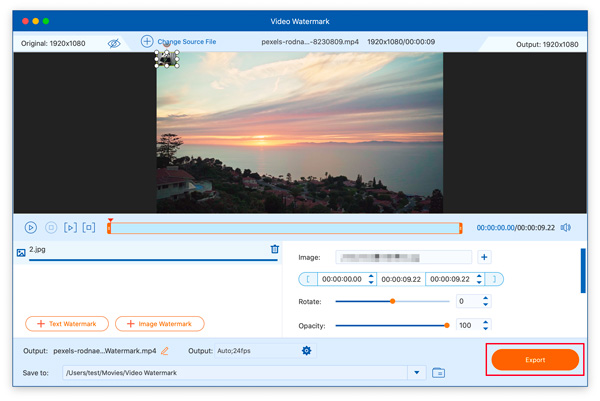600x401 pixels.
Task: Mute audio with the speaker icon
Action: (x=565, y=228)
